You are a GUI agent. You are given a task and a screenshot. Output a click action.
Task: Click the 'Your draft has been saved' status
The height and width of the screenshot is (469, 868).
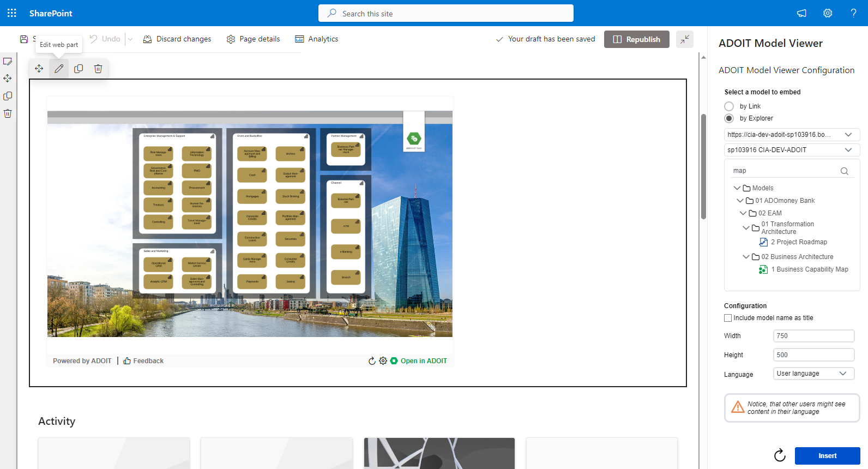tap(545, 39)
